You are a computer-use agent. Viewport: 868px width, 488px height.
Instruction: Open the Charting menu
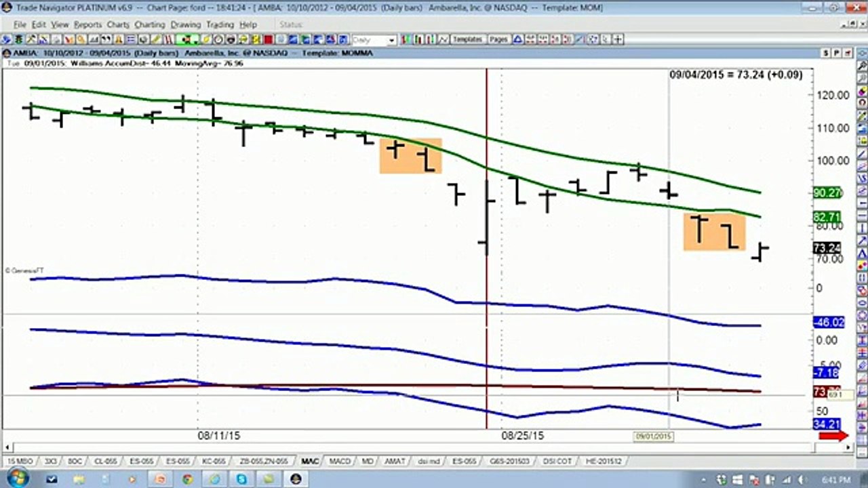pyautogui.click(x=150, y=24)
